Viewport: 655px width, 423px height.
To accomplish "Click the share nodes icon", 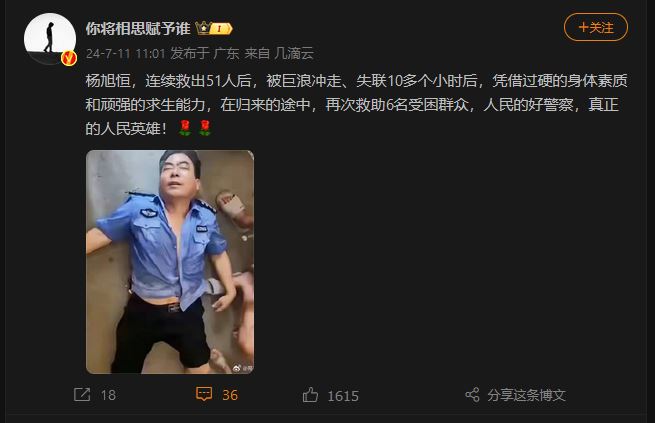I will (x=472, y=395).
